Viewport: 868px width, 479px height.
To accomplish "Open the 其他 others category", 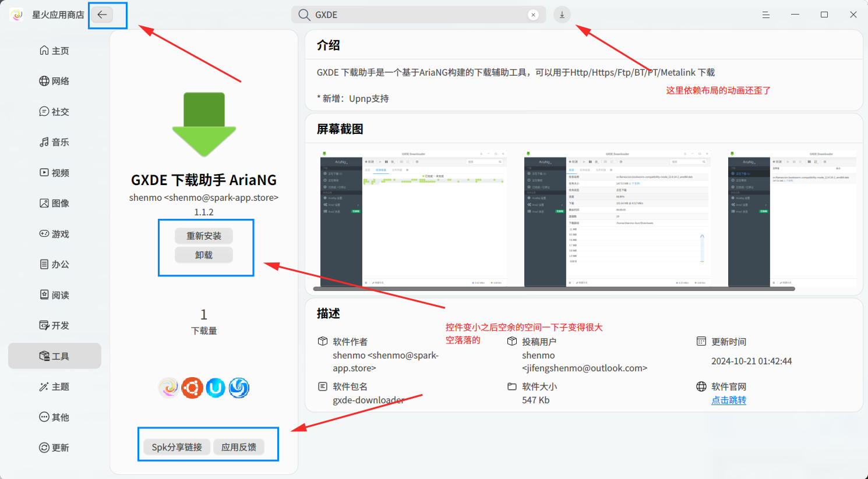I will [x=55, y=417].
